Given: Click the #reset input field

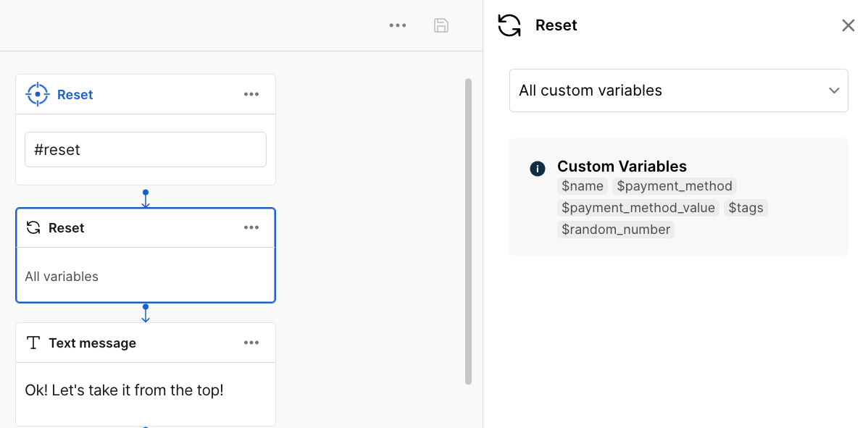Looking at the screenshot, I should (145, 150).
